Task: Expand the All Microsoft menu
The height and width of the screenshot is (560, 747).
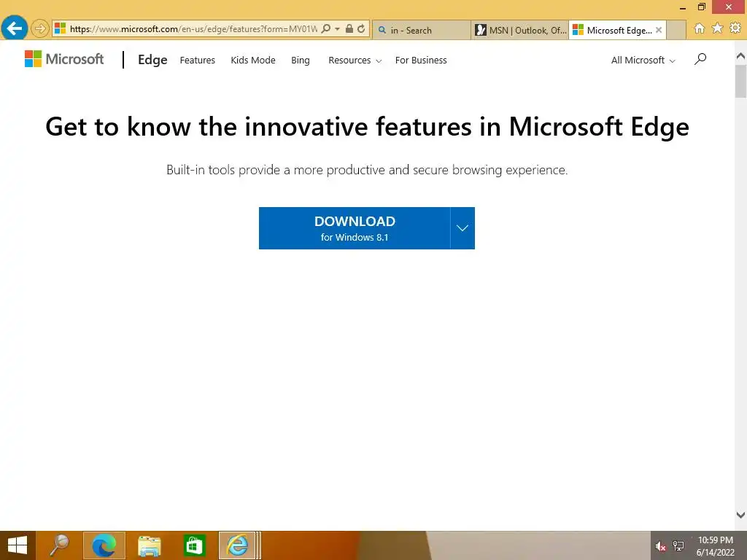Action: [x=643, y=61]
